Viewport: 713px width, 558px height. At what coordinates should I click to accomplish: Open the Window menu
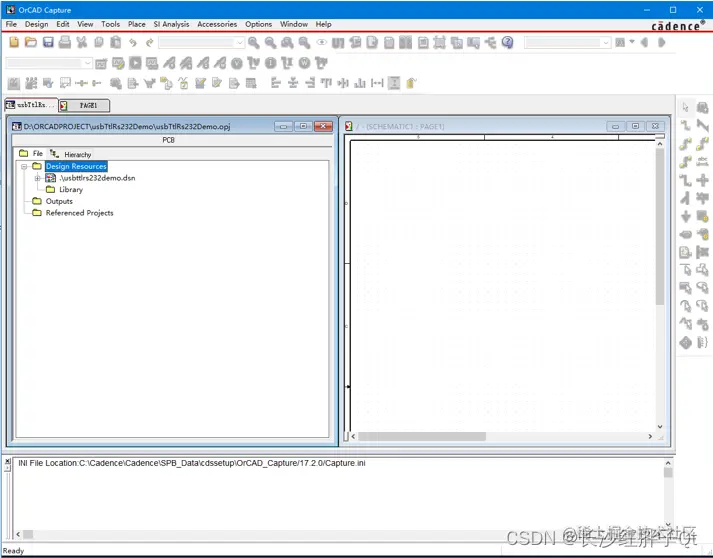tap(294, 24)
